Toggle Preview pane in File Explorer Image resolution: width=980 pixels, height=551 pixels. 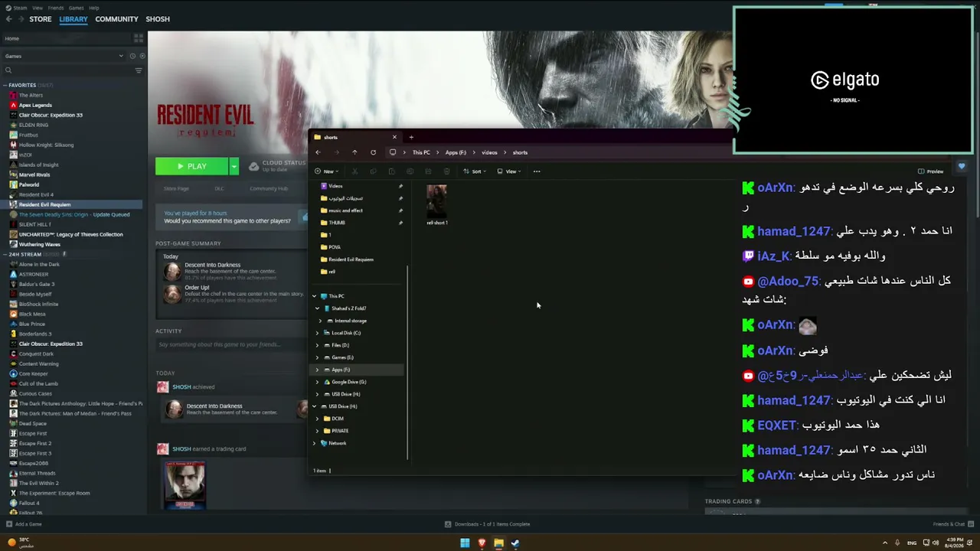[x=930, y=171]
